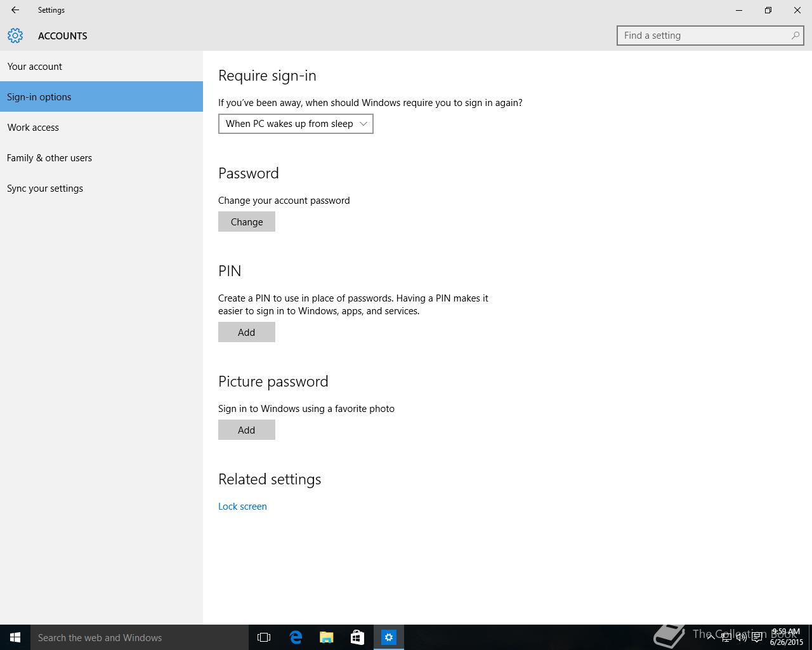Click the taskbar clock and date
The image size is (812, 650).
(787, 637)
